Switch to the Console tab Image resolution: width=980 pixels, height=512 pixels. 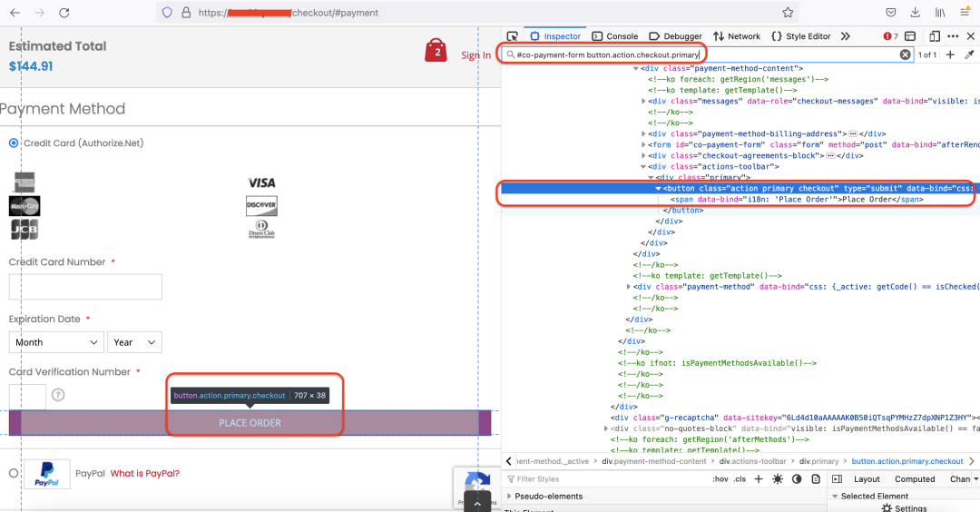point(614,36)
